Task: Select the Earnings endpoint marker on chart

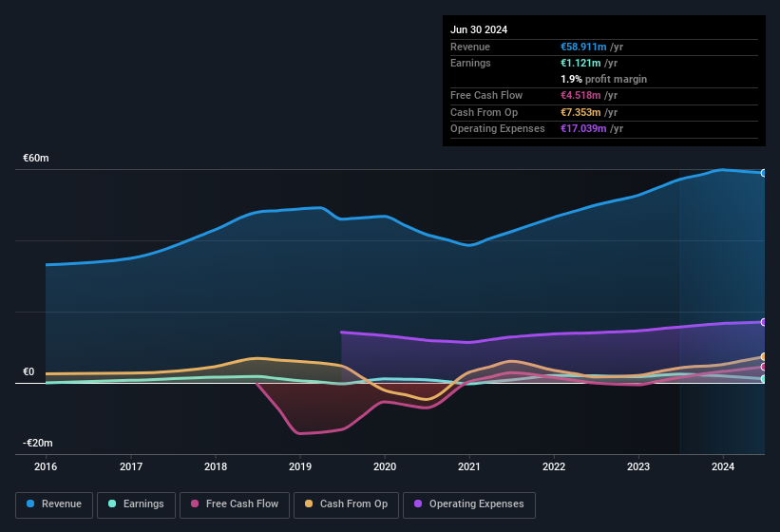Action: point(764,379)
